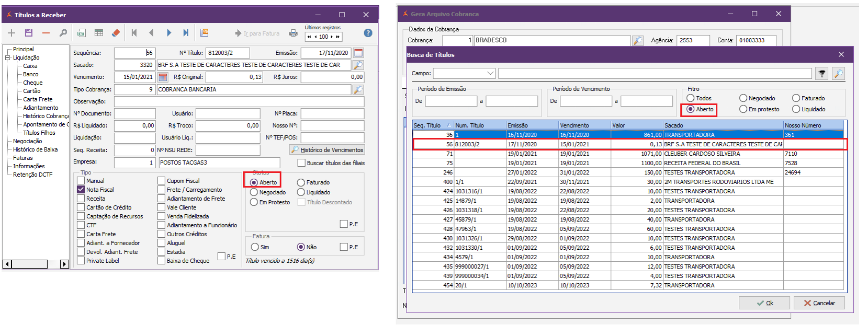868x325 pixels.
Task: Click filter funnel icon in Busca de Titulos
Action: [822, 74]
